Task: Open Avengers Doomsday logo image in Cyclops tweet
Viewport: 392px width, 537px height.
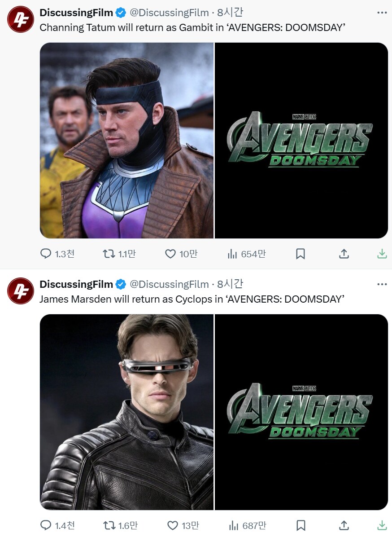Action: coord(301,412)
